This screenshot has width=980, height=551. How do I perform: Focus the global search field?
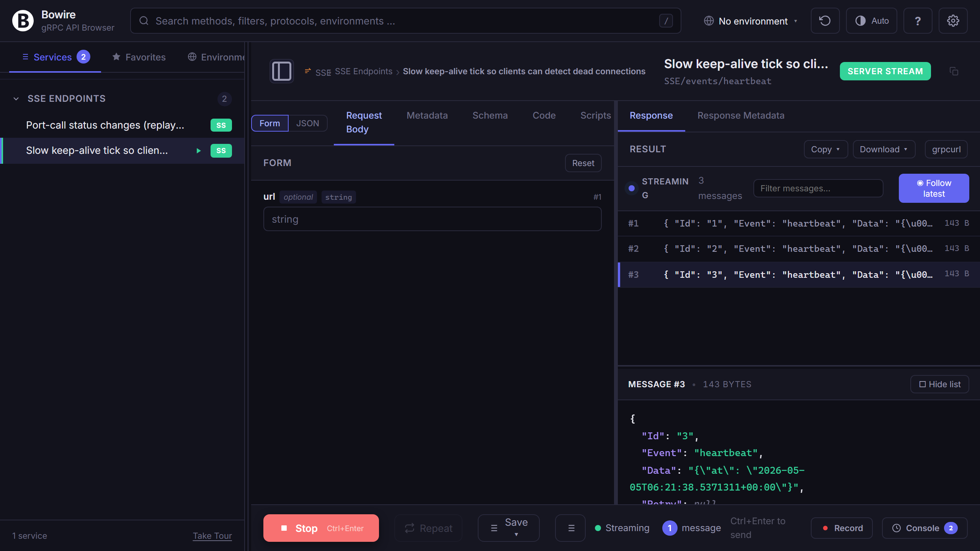click(x=406, y=21)
